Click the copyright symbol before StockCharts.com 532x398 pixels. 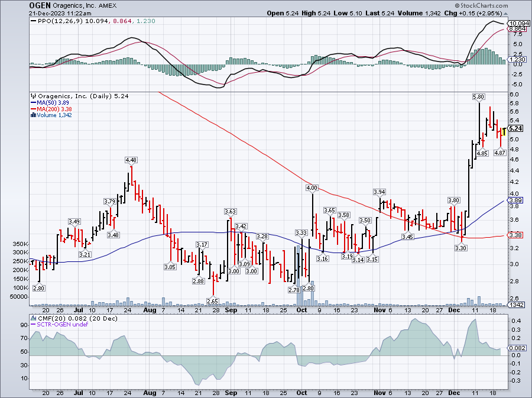[x=457, y=5]
